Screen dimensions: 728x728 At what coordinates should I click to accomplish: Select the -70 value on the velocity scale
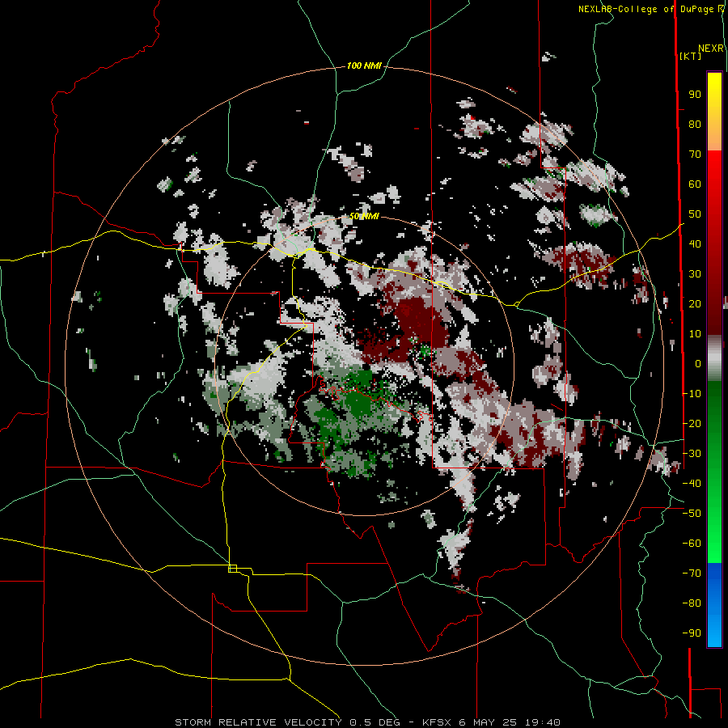(692, 574)
